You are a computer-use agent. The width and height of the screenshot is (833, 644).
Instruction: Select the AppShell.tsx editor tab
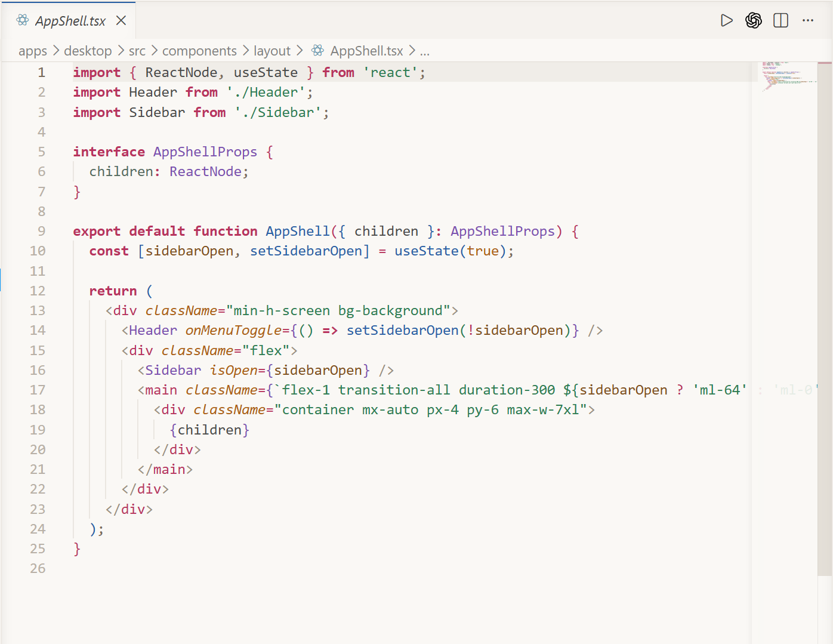tap(68, 20)
